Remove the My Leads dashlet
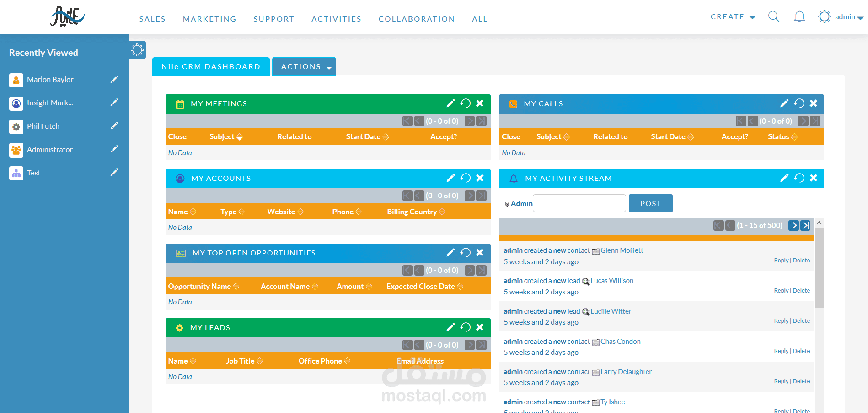The image size is (868, 413). coord(480,327)
